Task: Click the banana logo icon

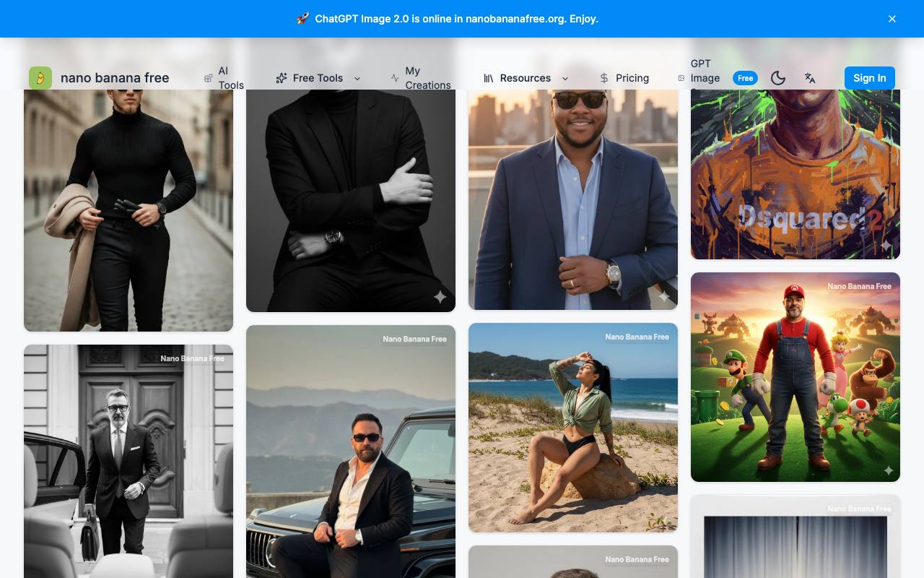Action: click(x=40, y=78)
